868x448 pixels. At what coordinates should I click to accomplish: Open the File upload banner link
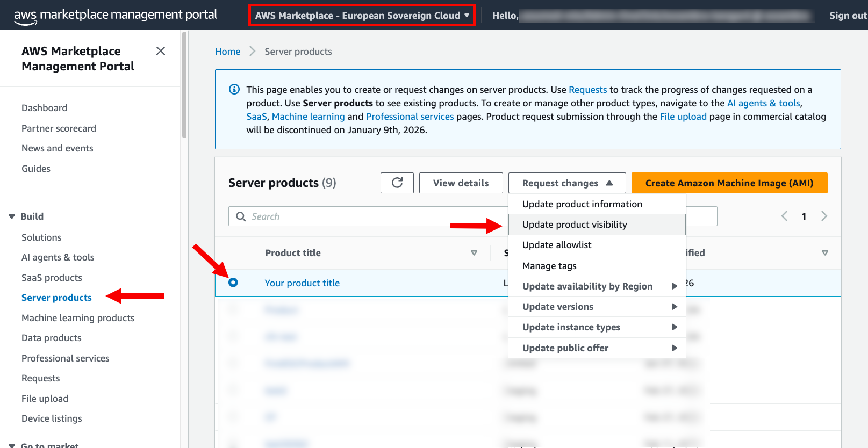[683, 117]
